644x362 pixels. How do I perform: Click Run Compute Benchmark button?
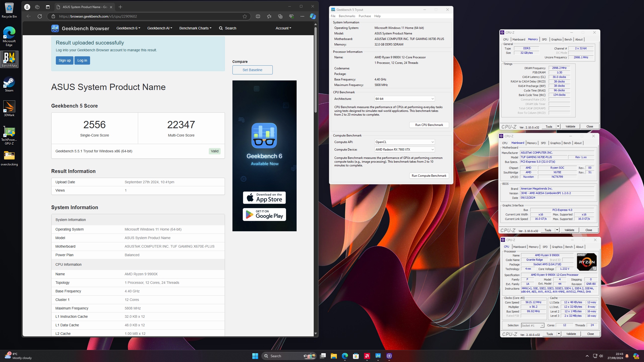(429, 176)
